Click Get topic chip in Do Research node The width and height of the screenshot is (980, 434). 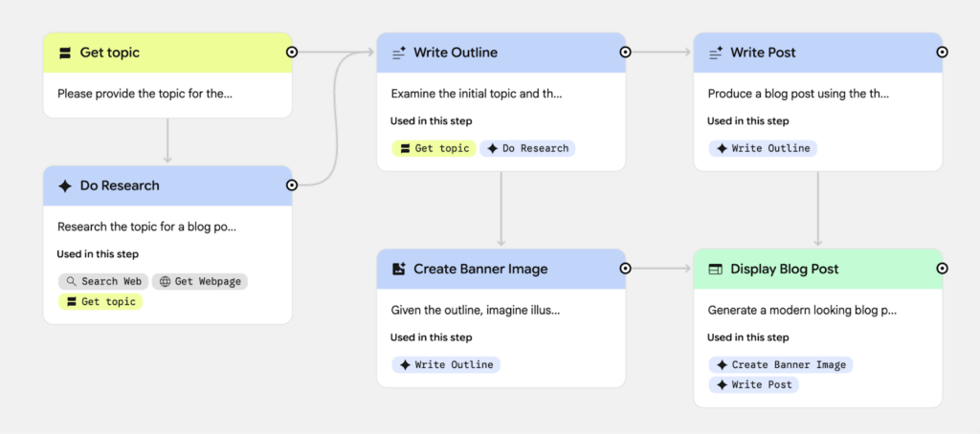[100, 302]
